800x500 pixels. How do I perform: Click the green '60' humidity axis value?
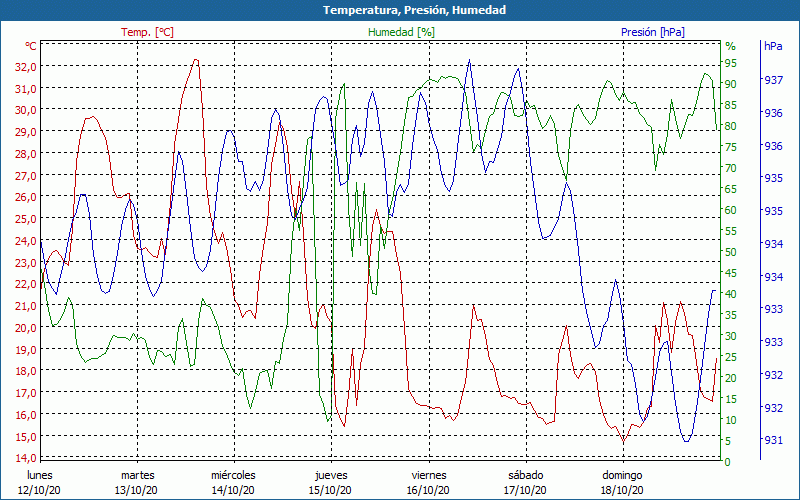731,210
